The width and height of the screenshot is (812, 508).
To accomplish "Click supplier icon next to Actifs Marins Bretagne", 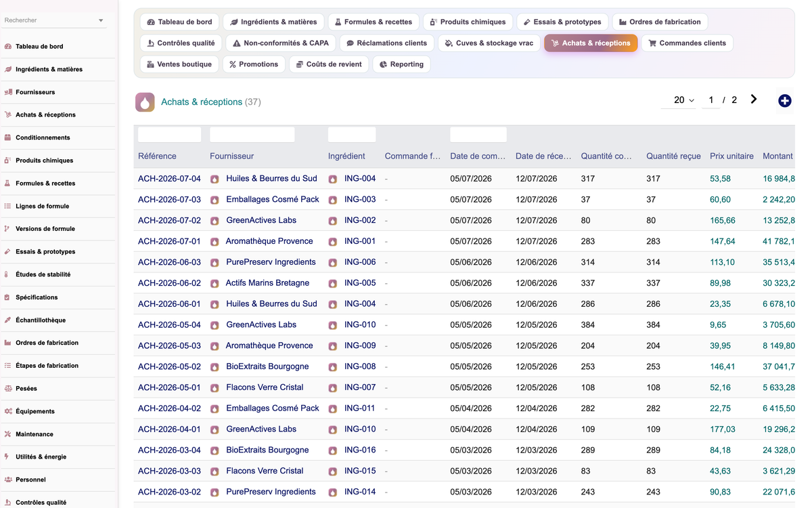I will click(215, 284).
